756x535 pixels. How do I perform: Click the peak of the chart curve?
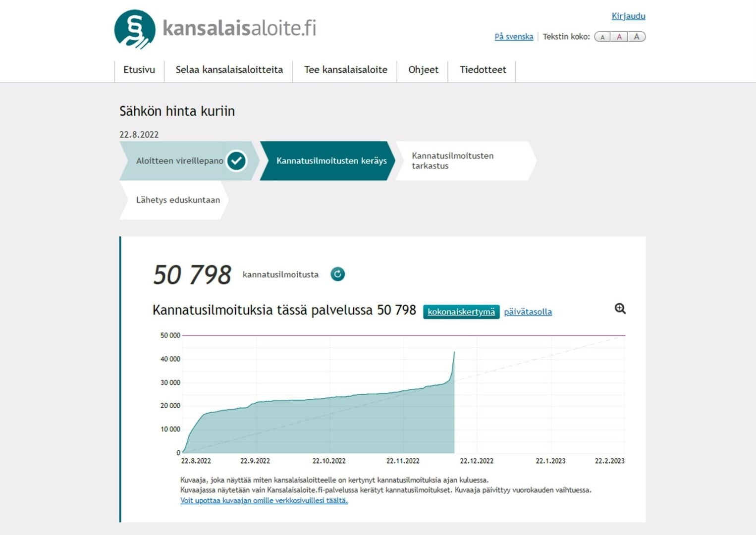(x=454, y=352)
